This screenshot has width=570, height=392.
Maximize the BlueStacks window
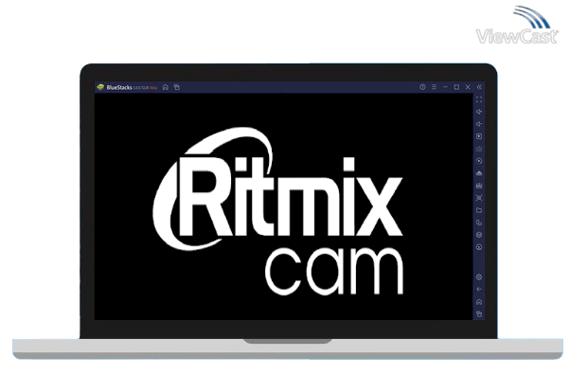point(456,87)
